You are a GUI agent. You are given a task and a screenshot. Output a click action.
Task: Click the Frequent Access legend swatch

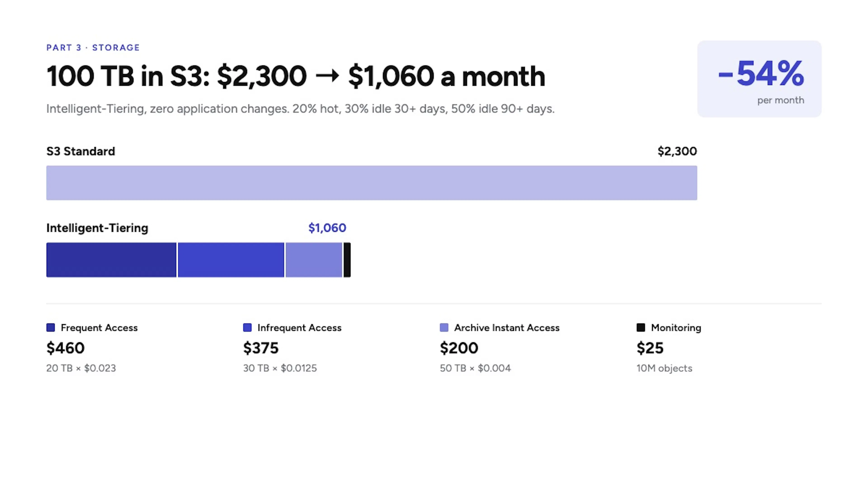pos(51,327)
